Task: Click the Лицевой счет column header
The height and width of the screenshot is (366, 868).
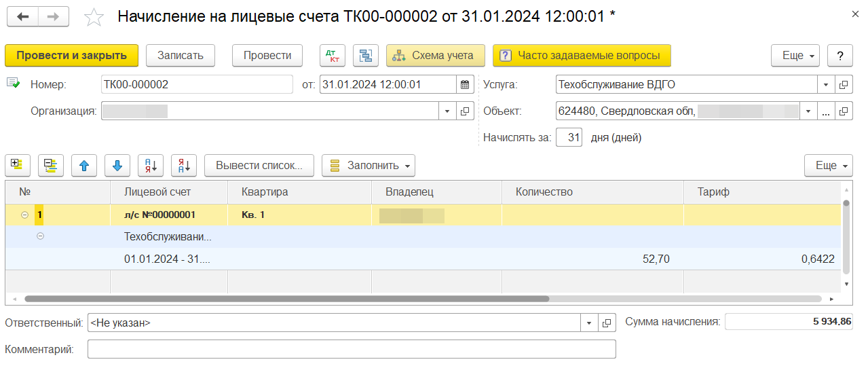Action: point(168,192)
